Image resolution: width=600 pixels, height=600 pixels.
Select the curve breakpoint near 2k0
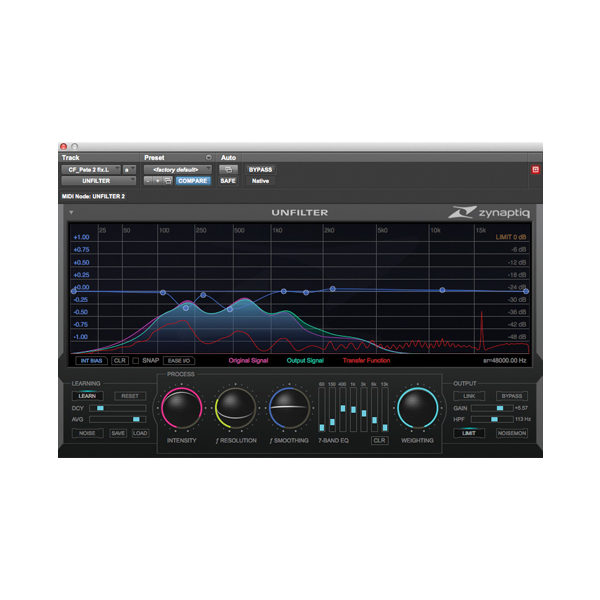333,289
